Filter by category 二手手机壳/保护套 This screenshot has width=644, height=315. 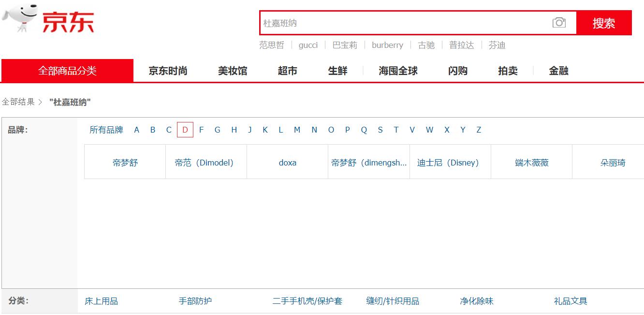(307, 301)
